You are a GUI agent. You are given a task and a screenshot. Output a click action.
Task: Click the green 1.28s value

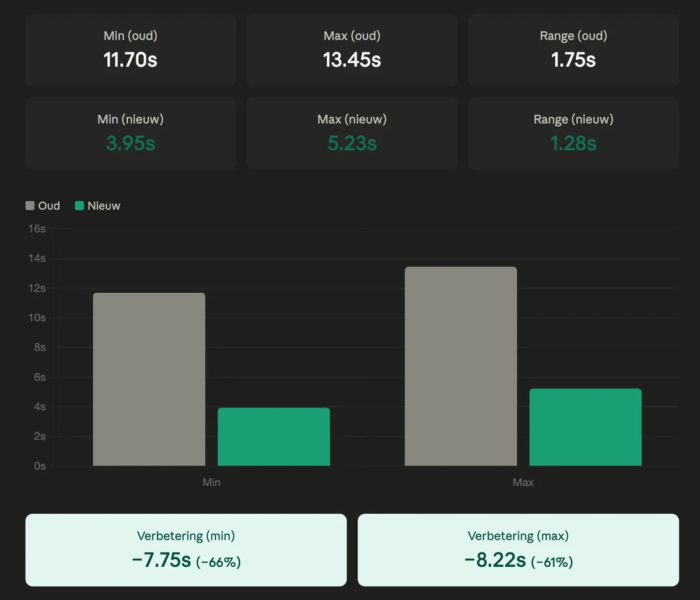click(x=573, y=143)
